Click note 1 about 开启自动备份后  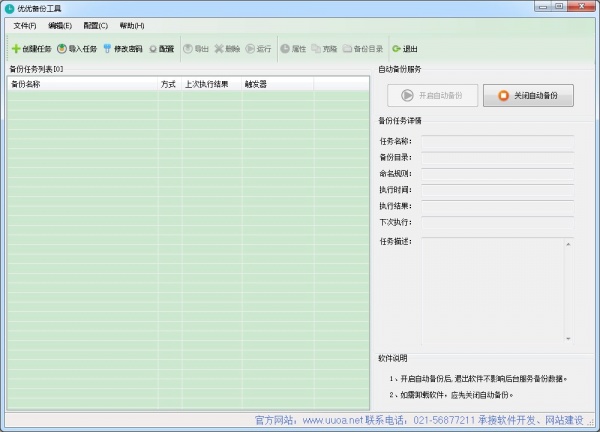(478, 379)
